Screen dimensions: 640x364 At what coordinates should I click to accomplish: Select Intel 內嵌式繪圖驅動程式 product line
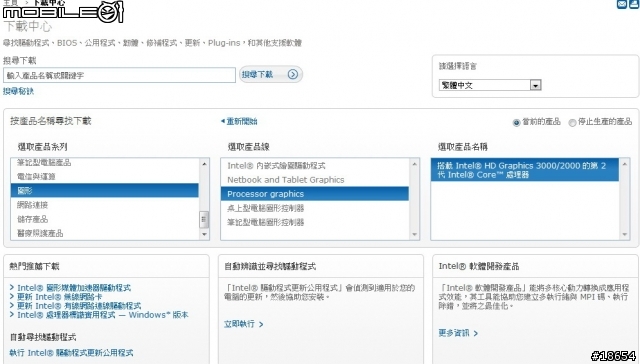pos(315,166)
